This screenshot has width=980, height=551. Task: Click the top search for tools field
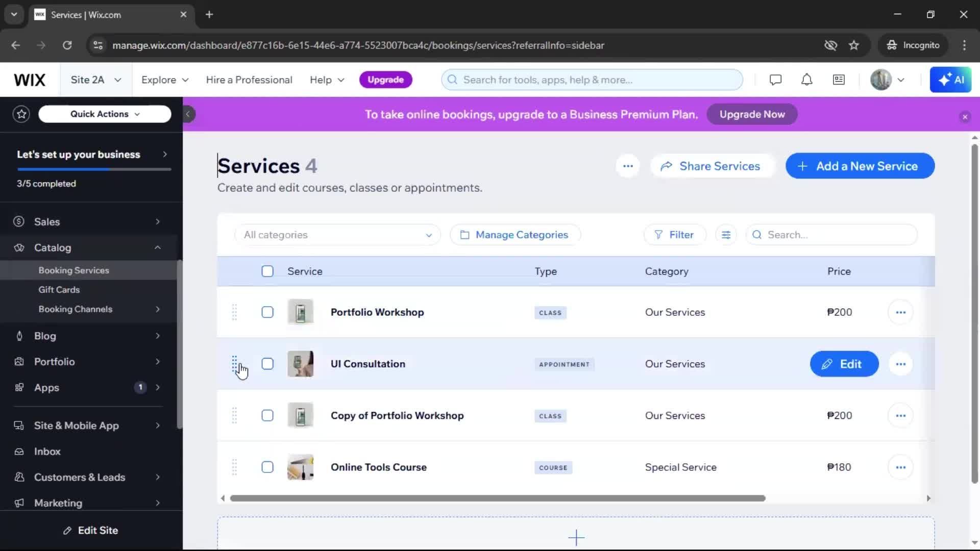coord(592,80)
